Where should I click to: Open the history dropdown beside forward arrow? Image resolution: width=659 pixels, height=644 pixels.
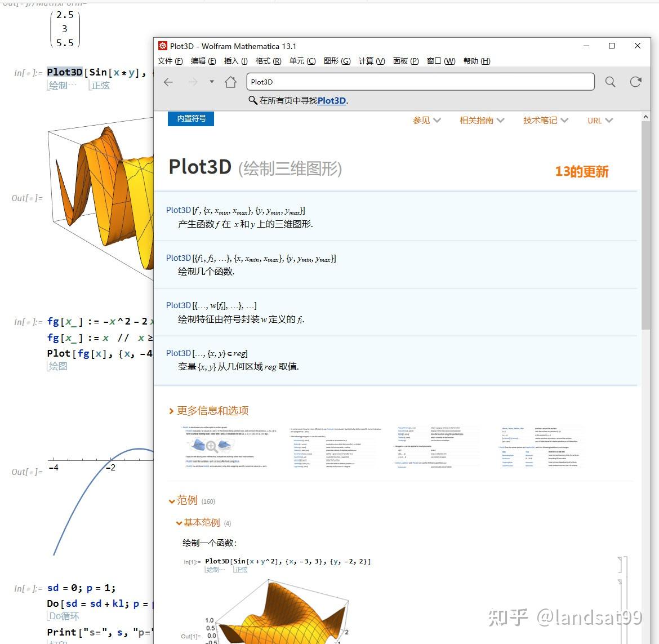click(211, 82)
